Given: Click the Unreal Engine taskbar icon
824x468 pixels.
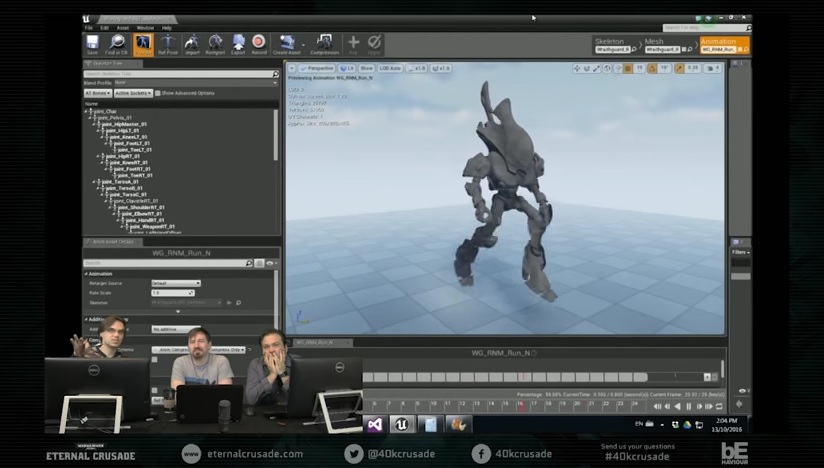Looking at the screenshot, I should (402, 424).
